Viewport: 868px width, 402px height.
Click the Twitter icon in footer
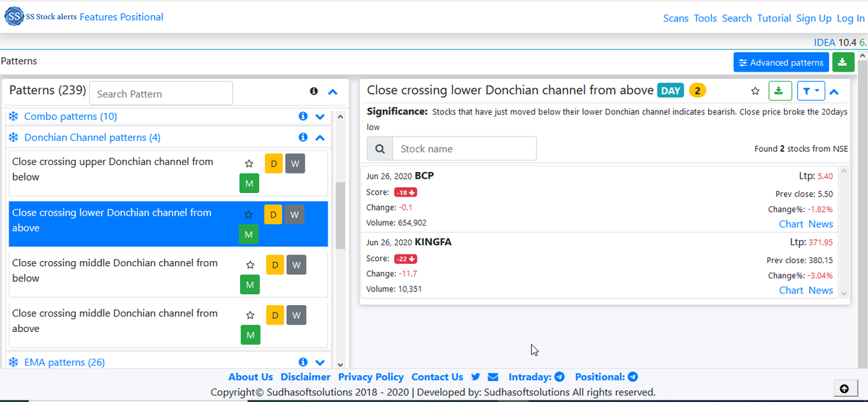(475, 377)
